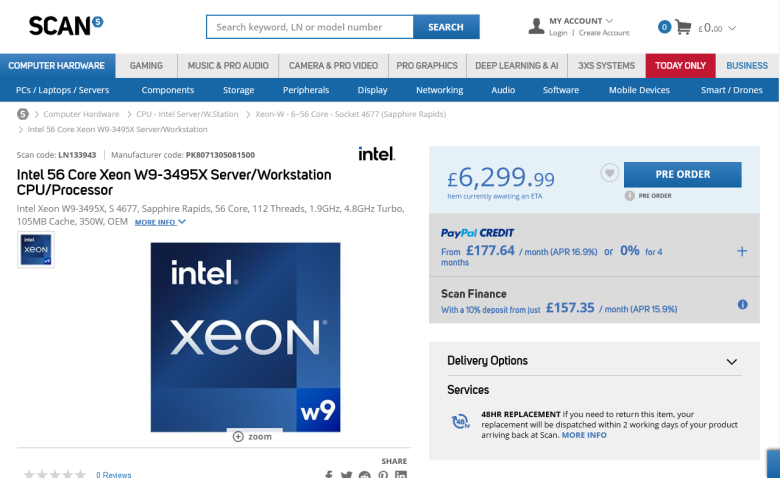
Task: Click the Intel brand logo
Action: [x=377, y=154]
